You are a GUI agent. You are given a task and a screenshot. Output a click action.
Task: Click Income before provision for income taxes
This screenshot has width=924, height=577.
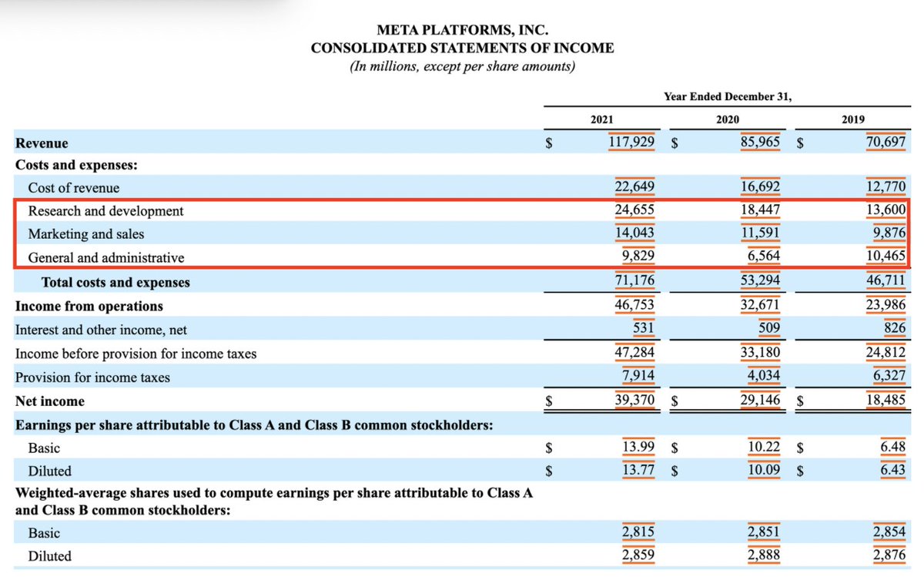tap(136, 354)
